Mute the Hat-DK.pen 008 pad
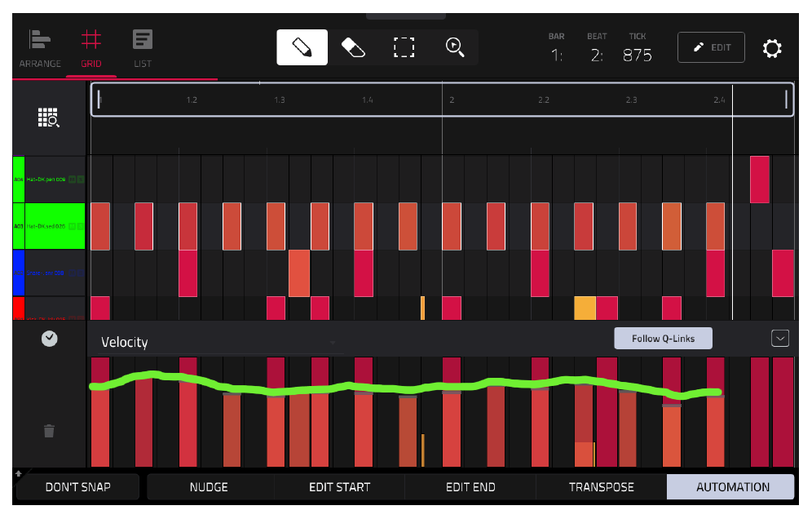 click(x=72, y=180)
